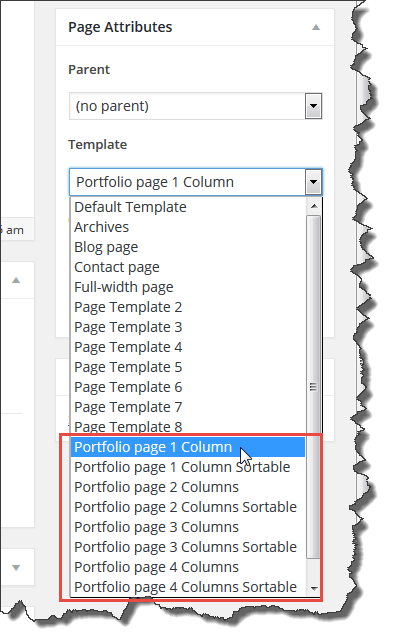Choose highlighted Portfolio page 1 Column option
394x644 pixels.
coord(188,447)
